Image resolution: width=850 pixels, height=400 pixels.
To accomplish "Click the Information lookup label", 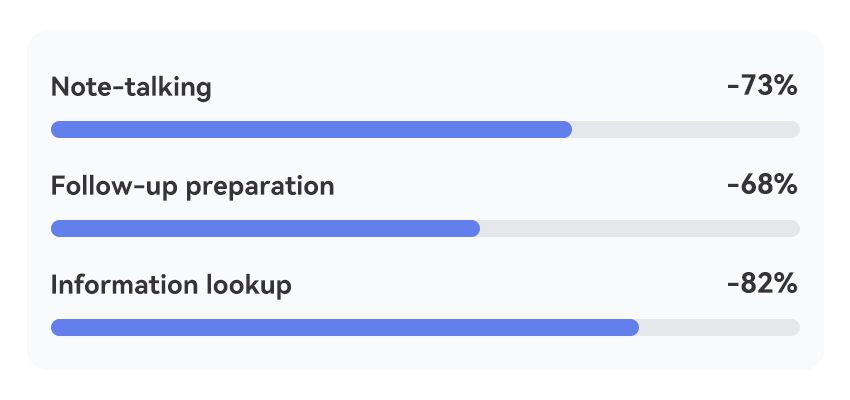I will [171, 286].
